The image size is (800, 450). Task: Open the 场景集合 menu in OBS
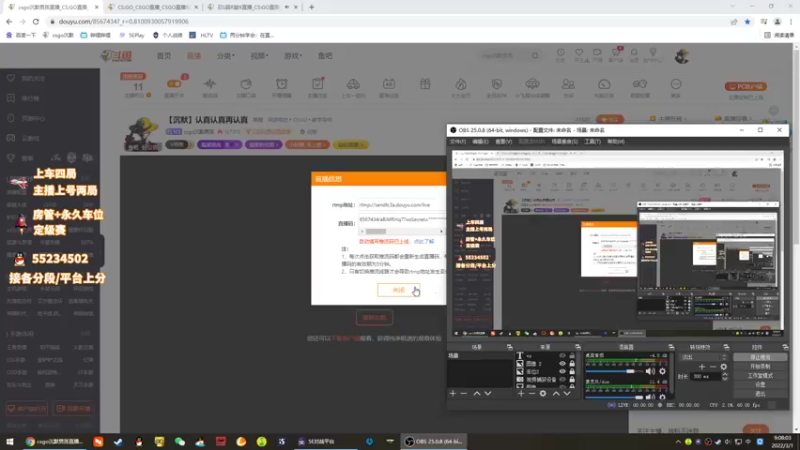564,141
